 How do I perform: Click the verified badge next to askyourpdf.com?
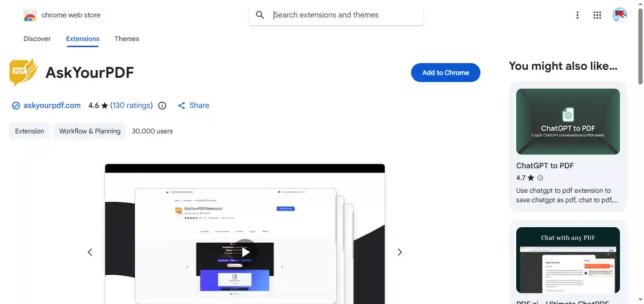tap(16, 106)
